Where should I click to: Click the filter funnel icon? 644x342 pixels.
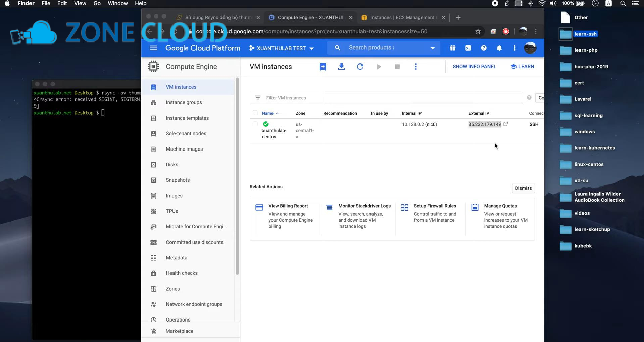click(258, 98)
